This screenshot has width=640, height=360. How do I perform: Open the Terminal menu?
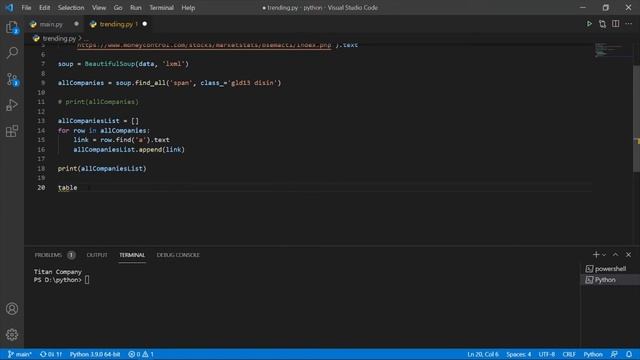161,7
